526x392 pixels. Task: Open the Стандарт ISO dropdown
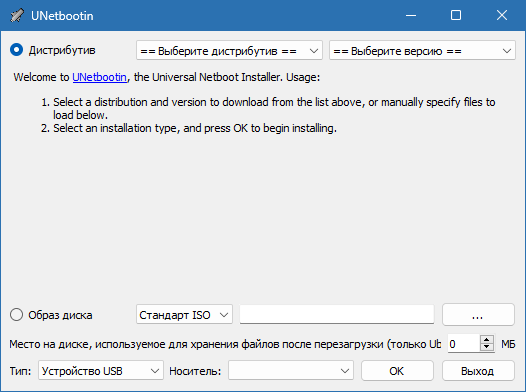pyautogui.click(x=184, y=315)
